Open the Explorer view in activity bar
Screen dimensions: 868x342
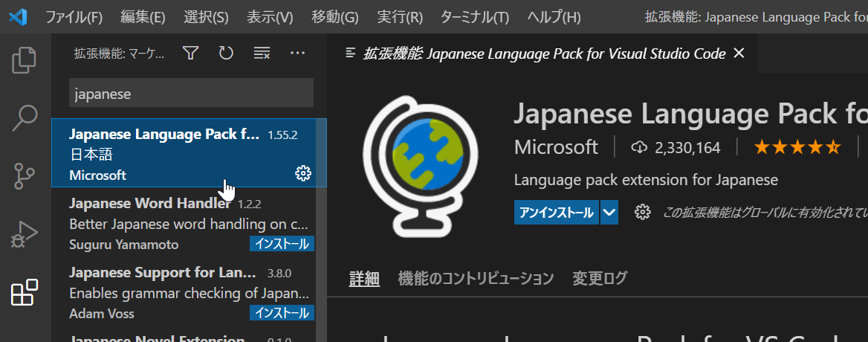(x=25, y=60)
